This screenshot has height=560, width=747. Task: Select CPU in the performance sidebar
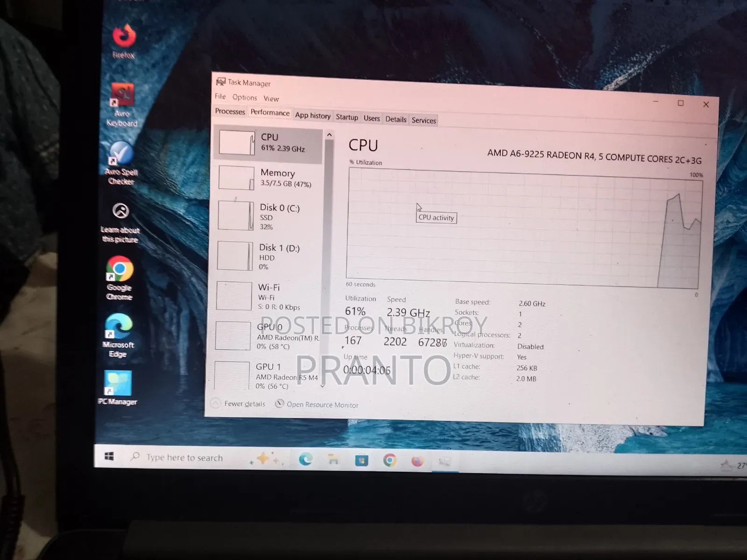click(269, 143)
